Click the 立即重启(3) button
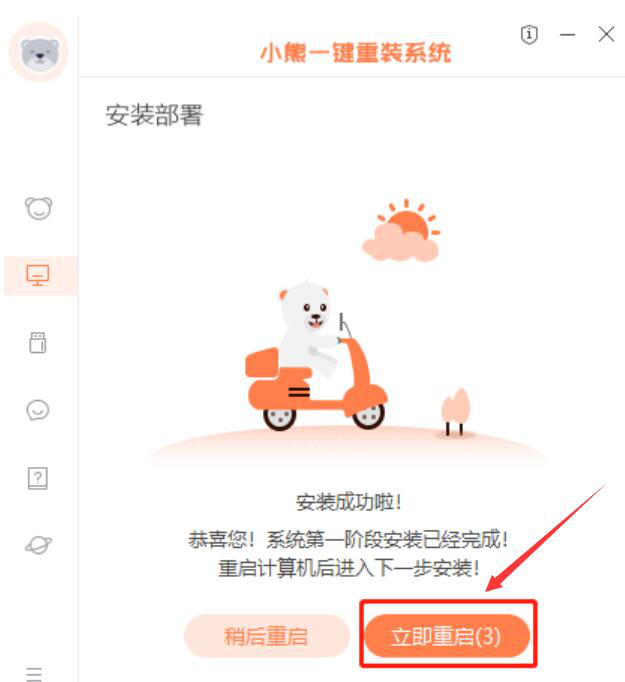This screenshot has width=625, height=682. click(447, 636)
